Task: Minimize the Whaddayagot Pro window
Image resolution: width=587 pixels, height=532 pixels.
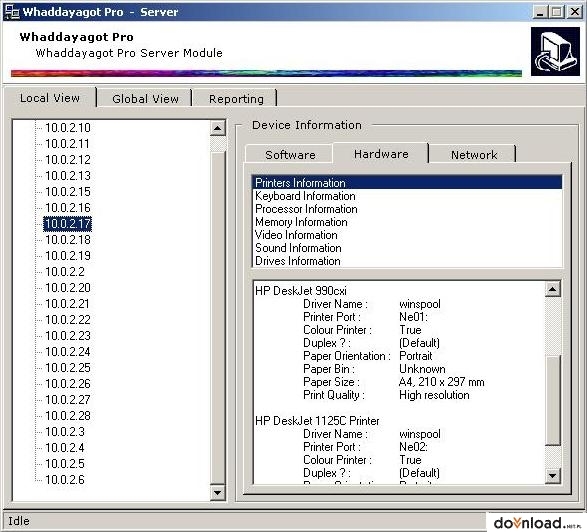Action: point(539,12)
